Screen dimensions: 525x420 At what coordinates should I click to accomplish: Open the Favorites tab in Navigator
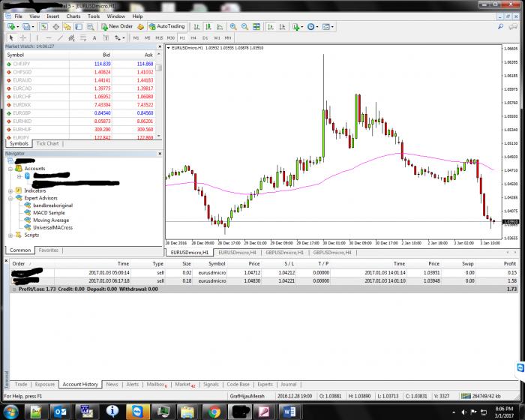(x=49, y=250)
